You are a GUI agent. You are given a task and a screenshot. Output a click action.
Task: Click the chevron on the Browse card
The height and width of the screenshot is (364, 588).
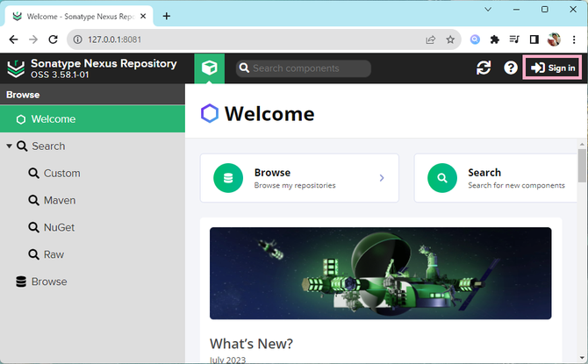[x=382, y=178]
